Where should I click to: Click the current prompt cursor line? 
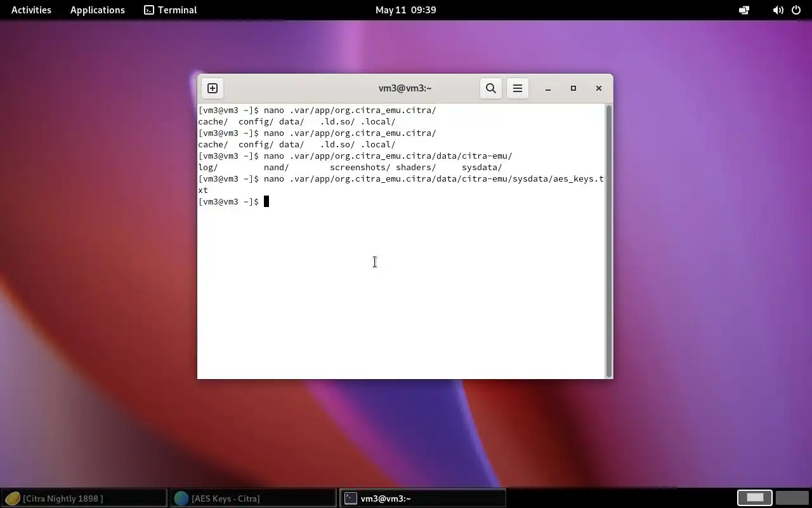233,202
